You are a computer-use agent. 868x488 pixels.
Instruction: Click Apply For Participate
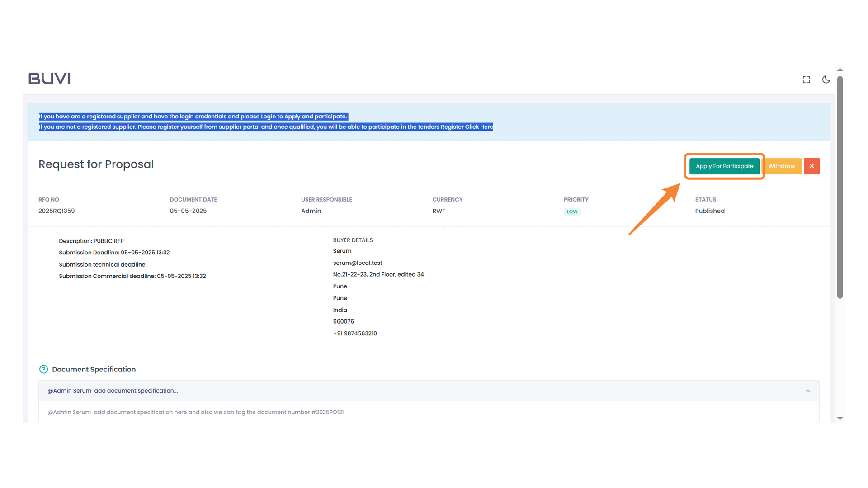724,166
